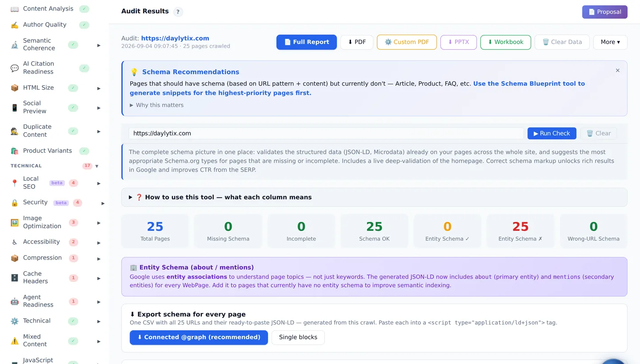Expand the Duplicate Content submenu arrow
The height and width of the screenshot is (364, 640).
99,131
